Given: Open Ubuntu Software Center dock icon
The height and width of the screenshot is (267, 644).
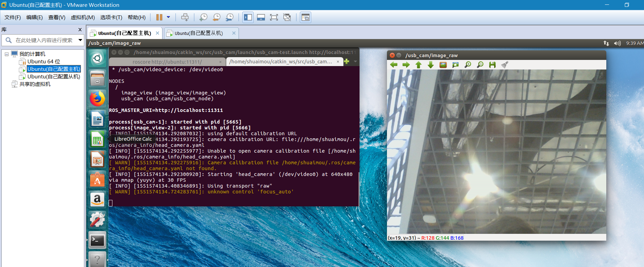Looking at the screenshot, I should (x=97, y=179).
